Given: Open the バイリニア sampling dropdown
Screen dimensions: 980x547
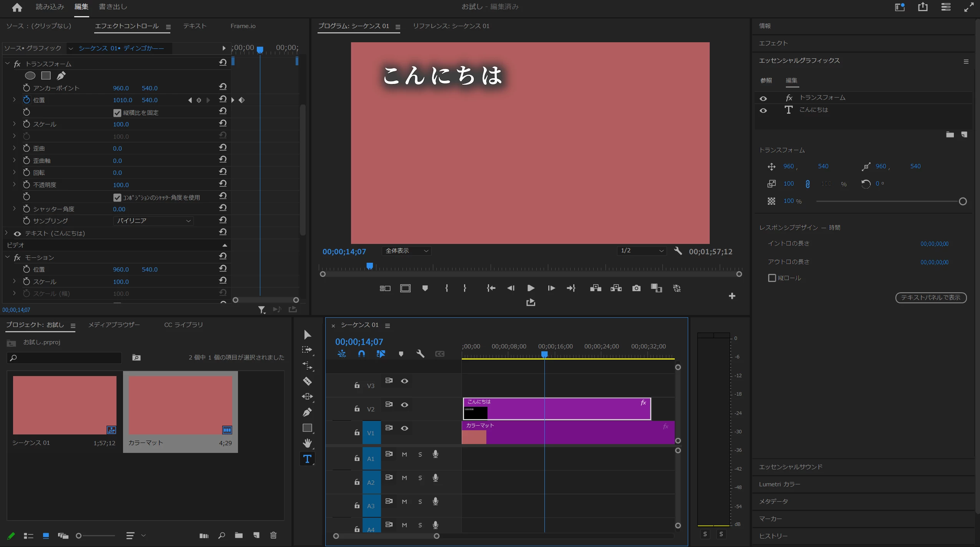Looking at the screenshot, I should (x=153, y=221).
